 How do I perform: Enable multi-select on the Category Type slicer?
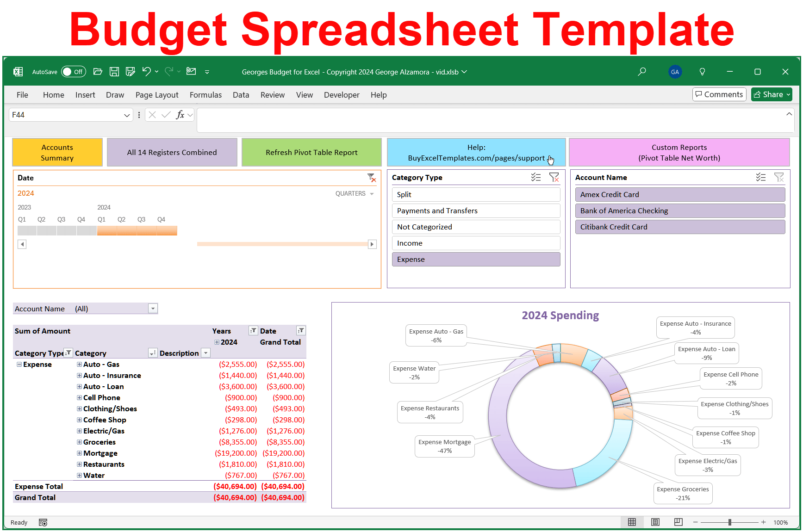[x=536, y=177]
